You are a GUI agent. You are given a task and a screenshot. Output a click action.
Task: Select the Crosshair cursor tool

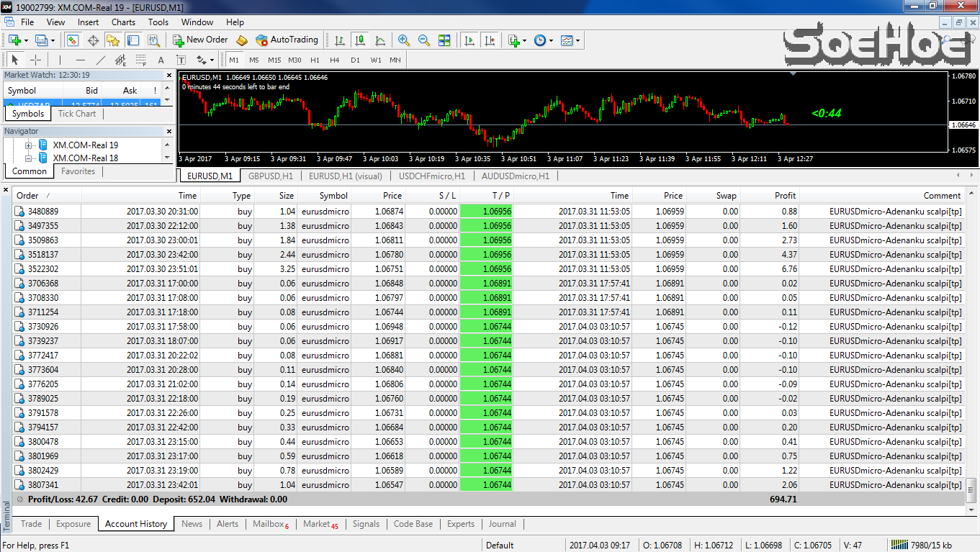pyautogui.click(x=35, y=60)
